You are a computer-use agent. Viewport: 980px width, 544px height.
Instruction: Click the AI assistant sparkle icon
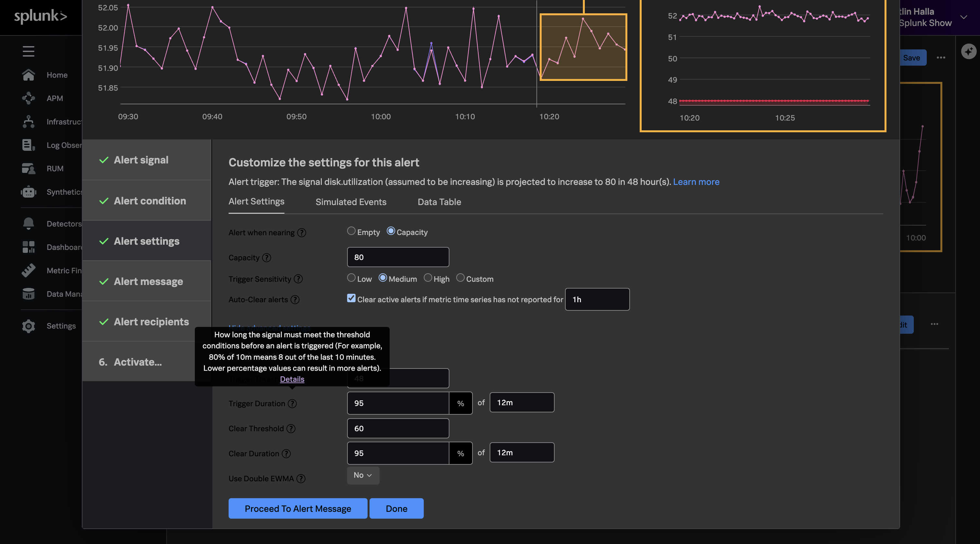coord(968,51)
